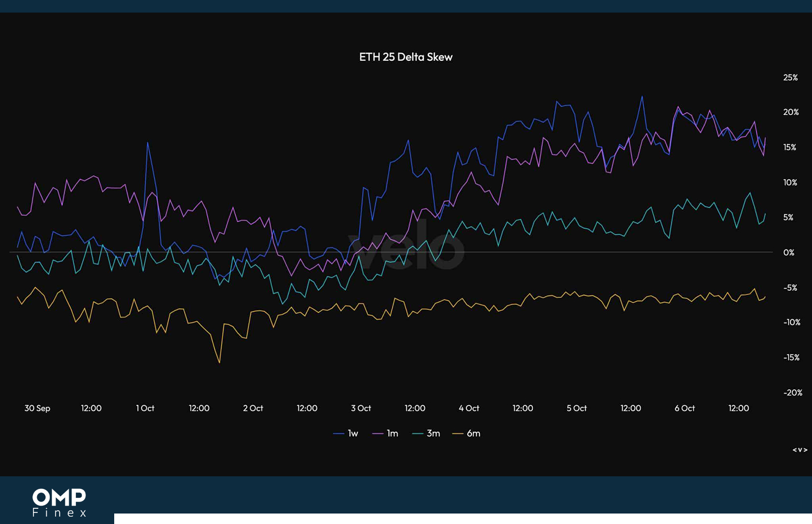Click the -20% y-axis label
Image resolution: width=812 pixels, height=524 pixels.
point(793,392)
